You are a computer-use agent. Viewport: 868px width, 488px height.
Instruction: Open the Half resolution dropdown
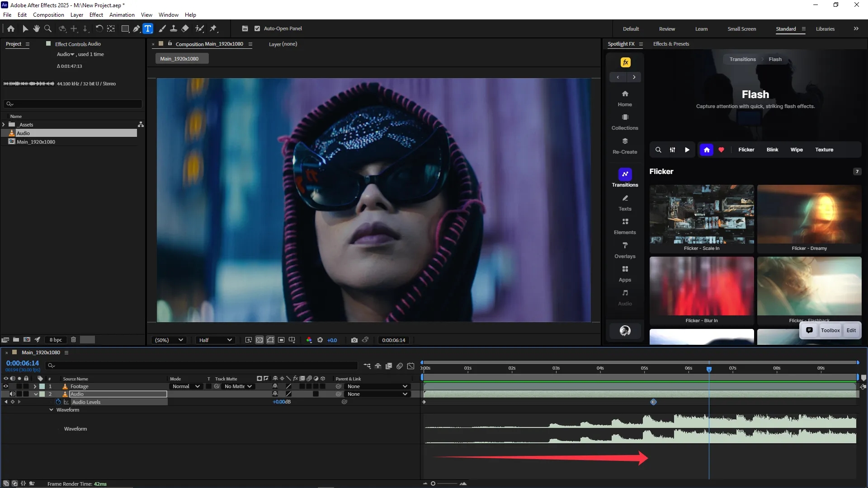pyautogui.click(x=215, y=340)
